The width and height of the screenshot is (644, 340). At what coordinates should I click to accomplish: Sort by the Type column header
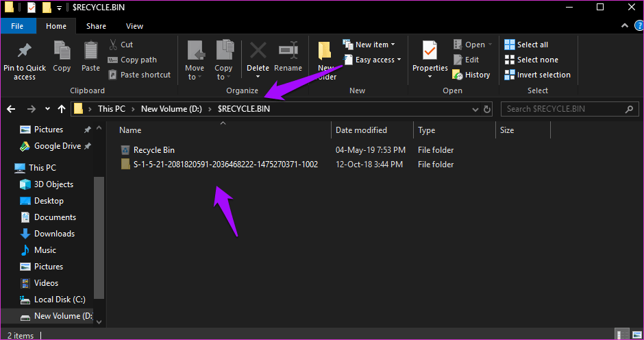click(x=426, y=130)
